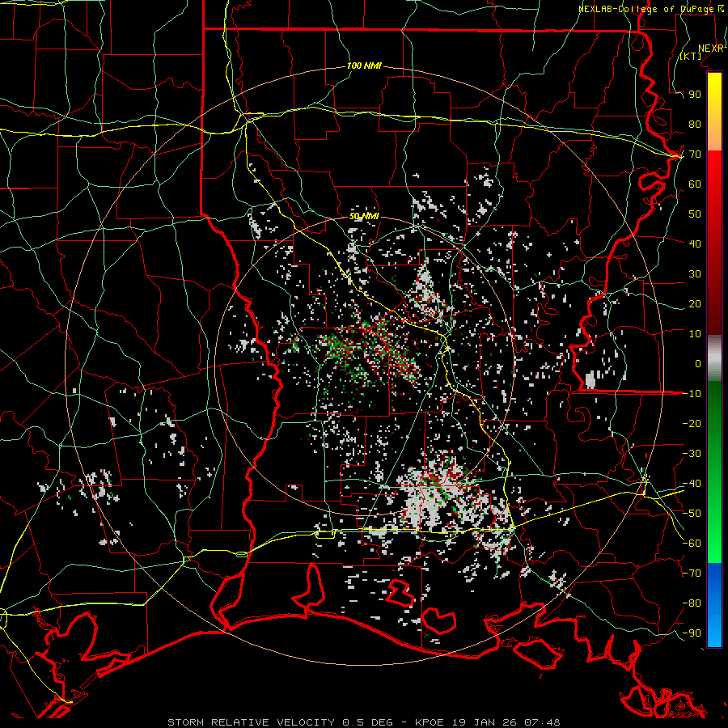Click the 0 value on the color scale
Viewport: 728px width, 728px height.
tap(698, 364)
